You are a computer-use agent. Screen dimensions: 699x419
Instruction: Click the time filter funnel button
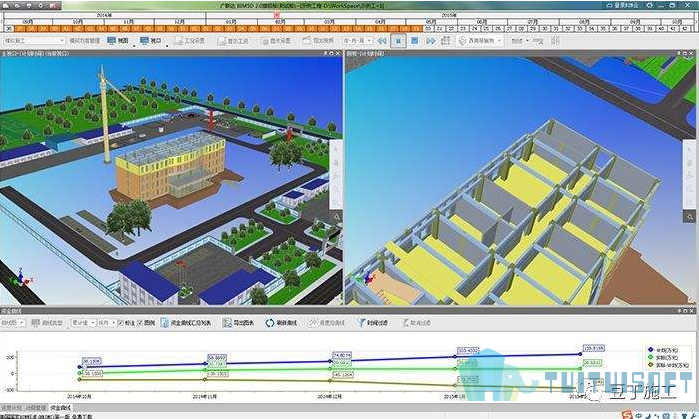click(372, 322)
